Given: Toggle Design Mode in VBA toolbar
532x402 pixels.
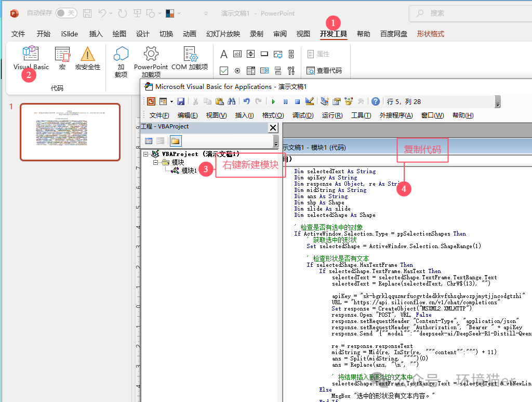Looking at the screenshot, I should click(310, 101).
